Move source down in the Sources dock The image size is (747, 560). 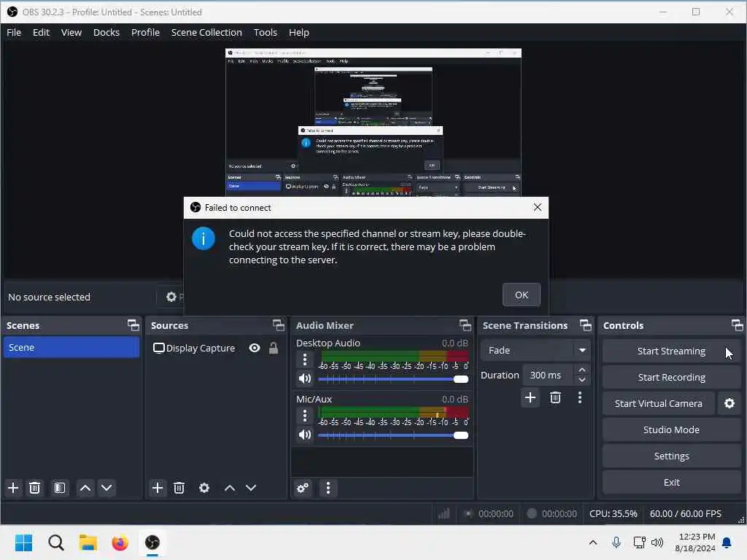tap(251, 488)
